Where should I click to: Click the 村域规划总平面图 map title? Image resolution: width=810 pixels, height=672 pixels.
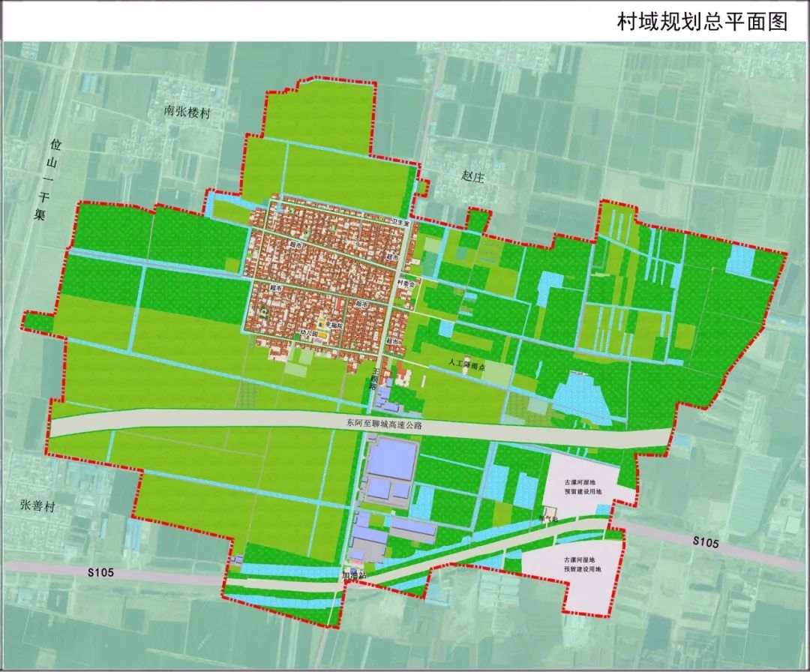click(x=701, y=21)
